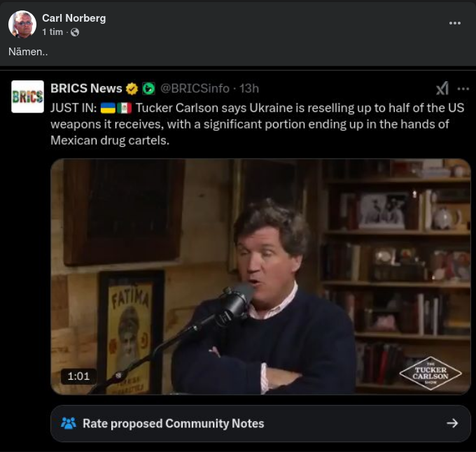Open the post's '1 tim' timestamp
Viewport: 476px width, 452px height.
coord(53,32)
